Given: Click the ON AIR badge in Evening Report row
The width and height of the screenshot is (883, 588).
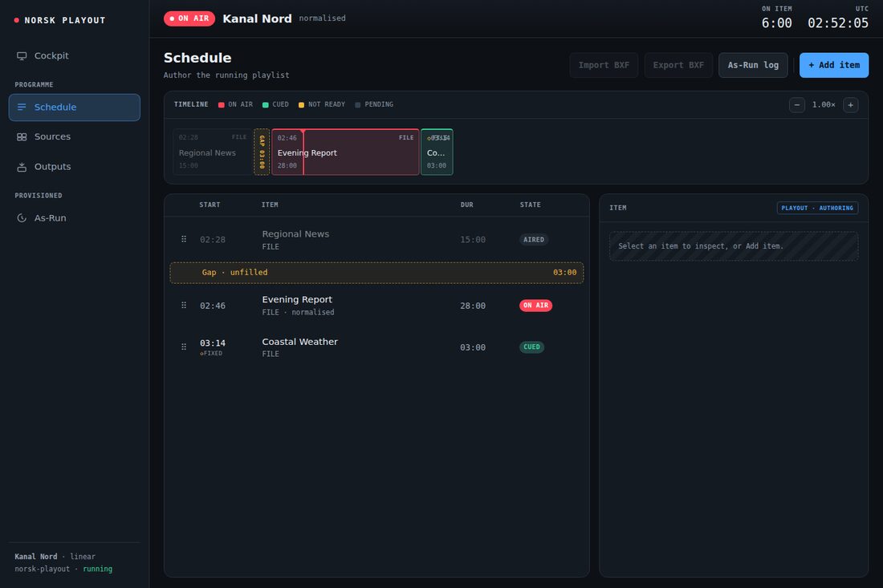Looking at the screenshot, I should [535, 306].
